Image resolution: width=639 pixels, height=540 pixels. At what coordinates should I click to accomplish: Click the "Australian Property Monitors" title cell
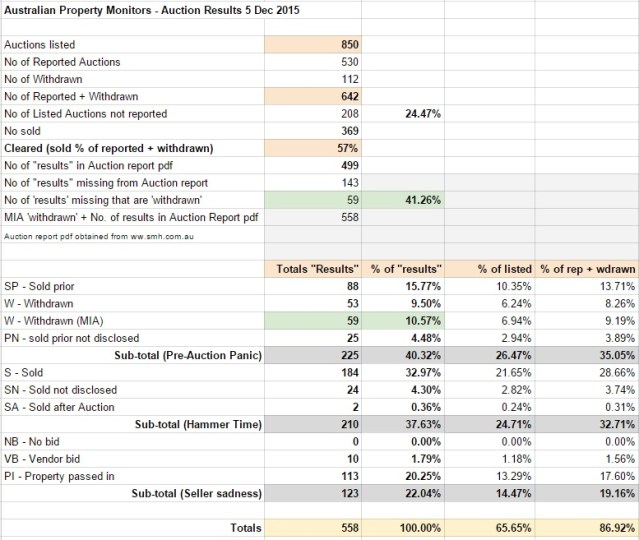click(x=154, y=10)
